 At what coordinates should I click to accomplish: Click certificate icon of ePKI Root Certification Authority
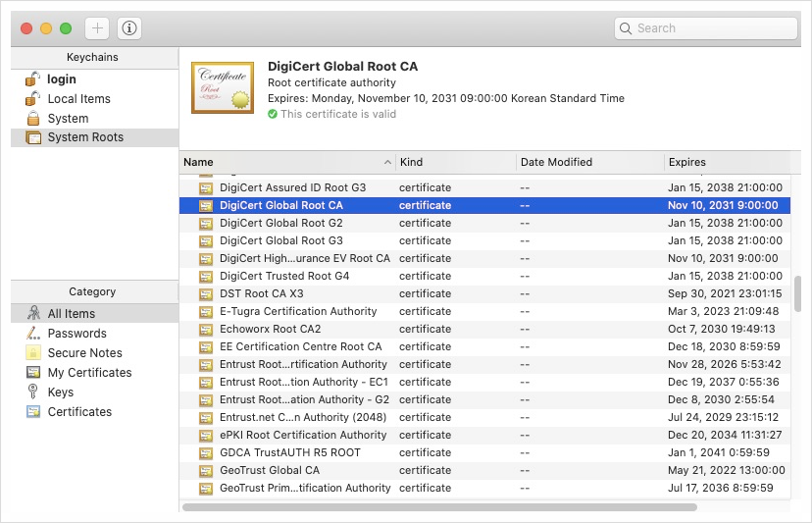[206, 436]
